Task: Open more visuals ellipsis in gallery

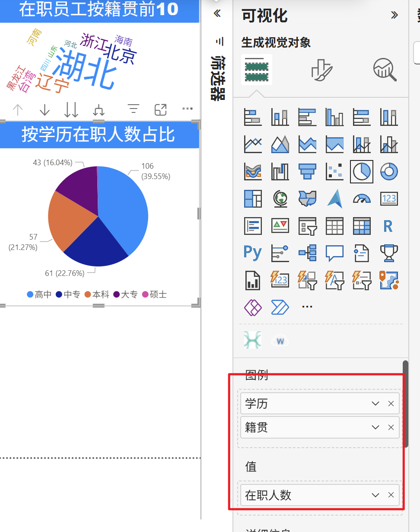Action: [x=307, y=307]
